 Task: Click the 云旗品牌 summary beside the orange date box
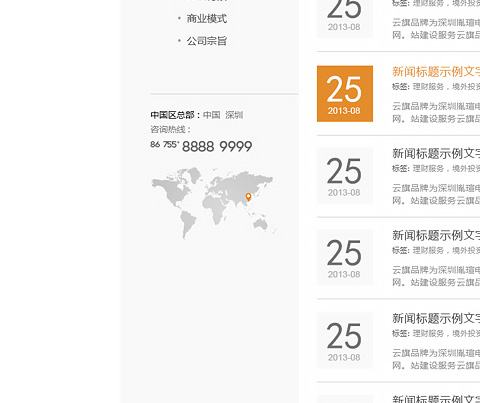click(x=436, y=112)
